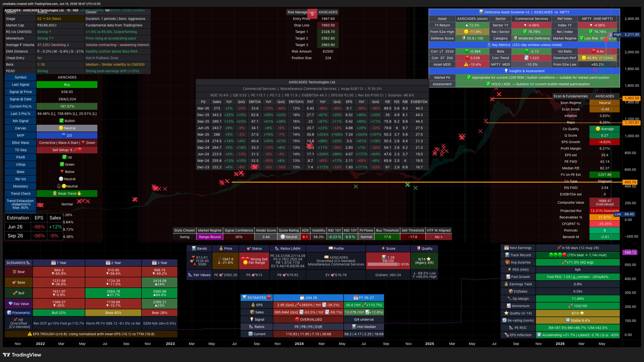644x362 pixels.
Task: Click the light bulb icon in Insights & Assessment
Action: [x=506, y=71]
